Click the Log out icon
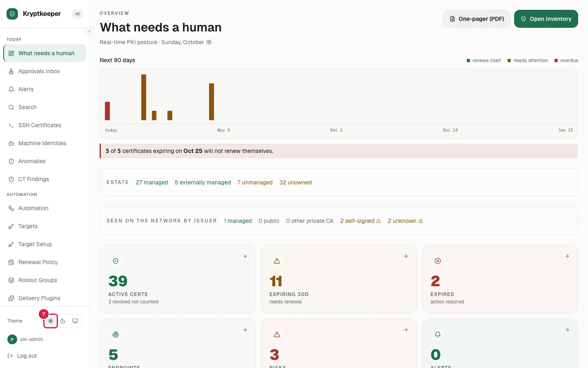This screenshot has height=368, width=588. (11, 356)
